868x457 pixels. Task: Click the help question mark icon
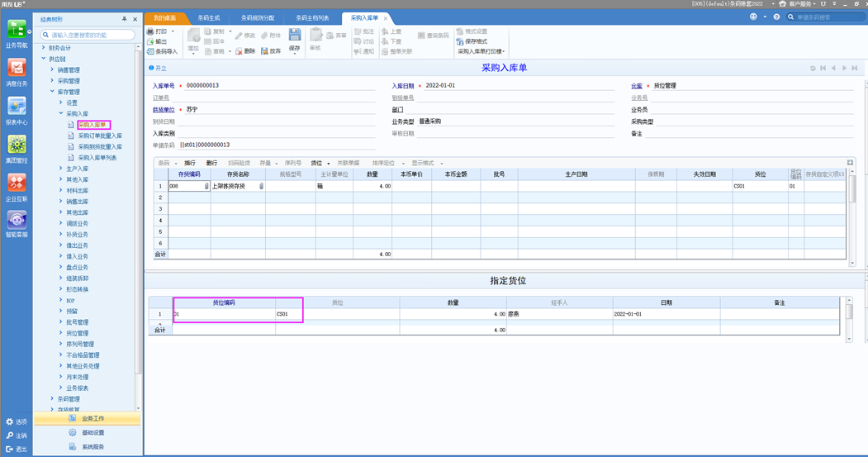coord(776,17)
